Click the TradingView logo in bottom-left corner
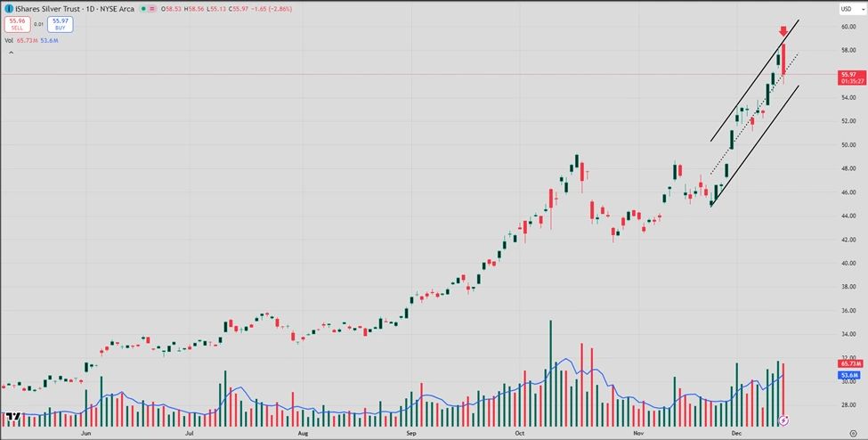The height and width of the screenshot is (440, 868). click(13, 417)
